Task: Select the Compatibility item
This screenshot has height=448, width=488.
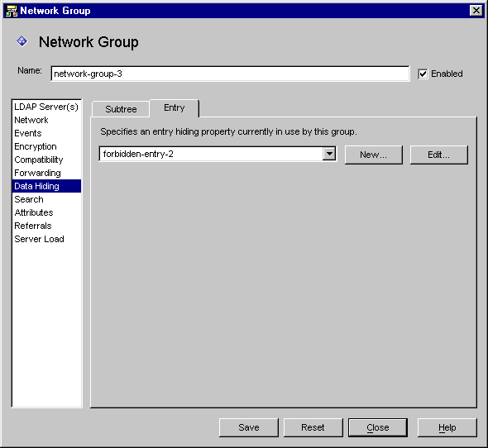Action: (x=46, y=160)
